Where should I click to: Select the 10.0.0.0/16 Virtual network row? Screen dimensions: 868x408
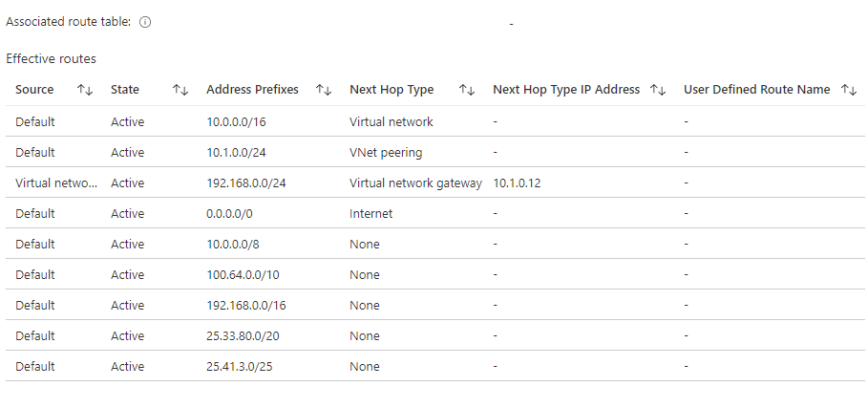coord(435,121)
